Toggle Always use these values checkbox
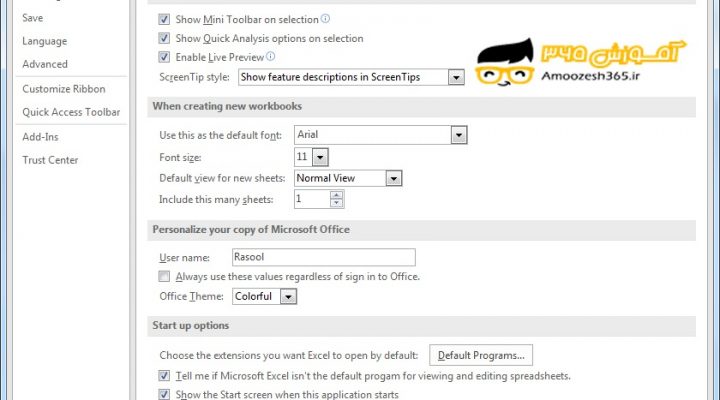Image resolution: width=720 pixels, height=400 pixels. [x=164, y=276]
